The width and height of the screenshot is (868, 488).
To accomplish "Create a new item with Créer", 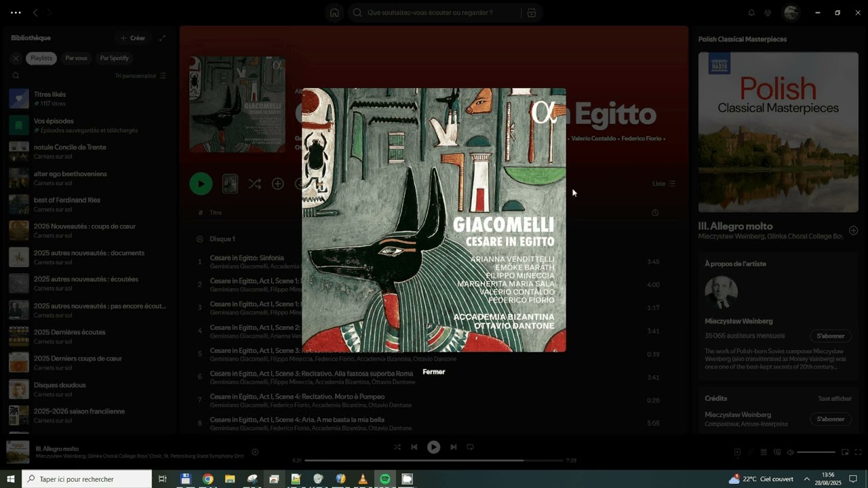I will pyautogui.click(x=133, y=38).
